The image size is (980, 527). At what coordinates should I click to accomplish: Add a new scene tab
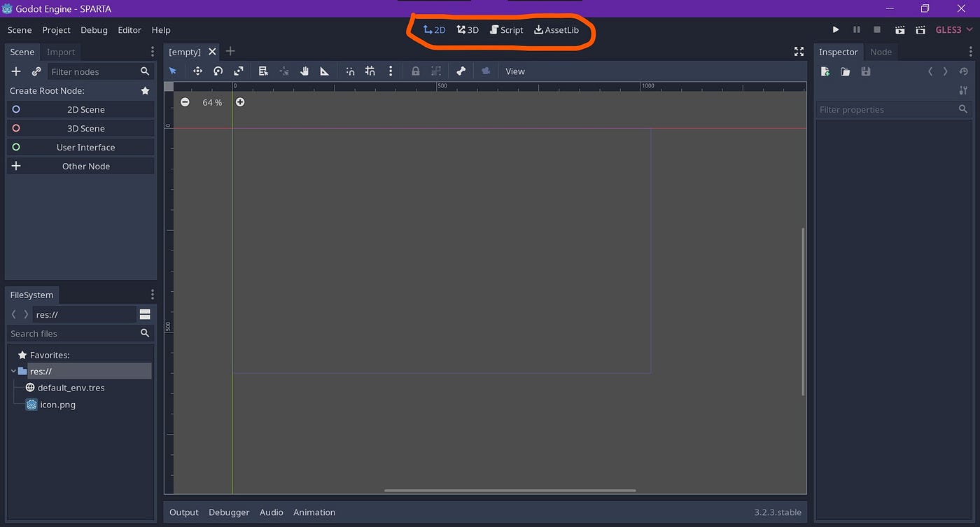click(230, 51)
